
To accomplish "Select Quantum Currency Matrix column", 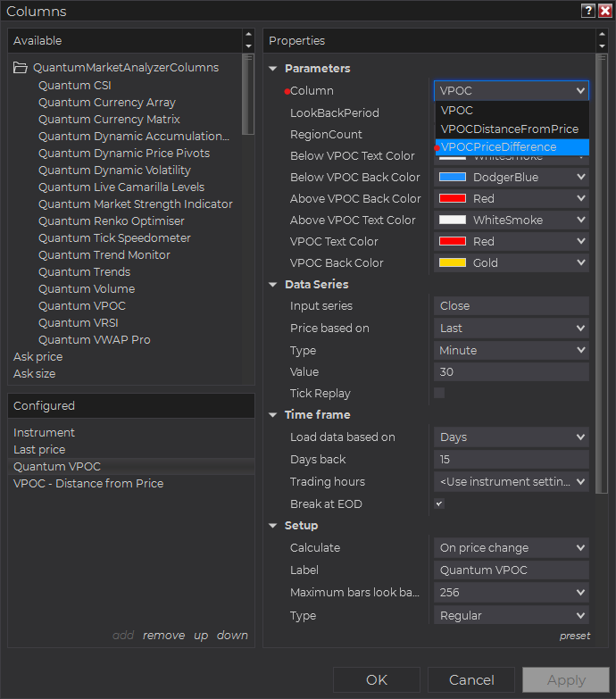I will (109, 120).
